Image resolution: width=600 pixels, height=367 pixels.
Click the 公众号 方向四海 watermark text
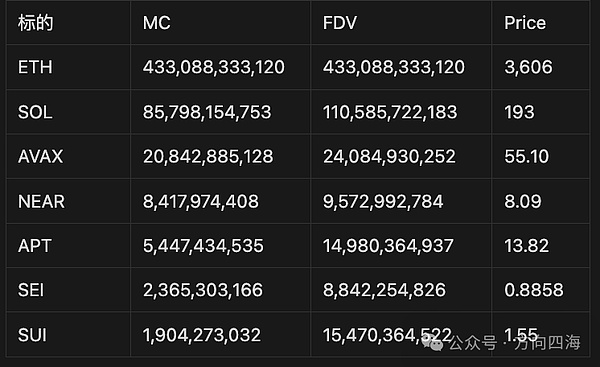tap(515, 343)
